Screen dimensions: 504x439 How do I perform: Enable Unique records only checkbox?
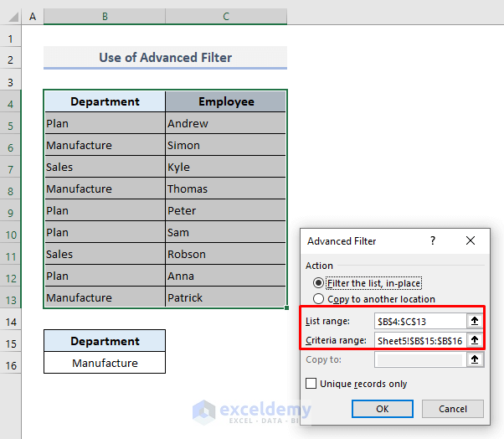(311, 384)
